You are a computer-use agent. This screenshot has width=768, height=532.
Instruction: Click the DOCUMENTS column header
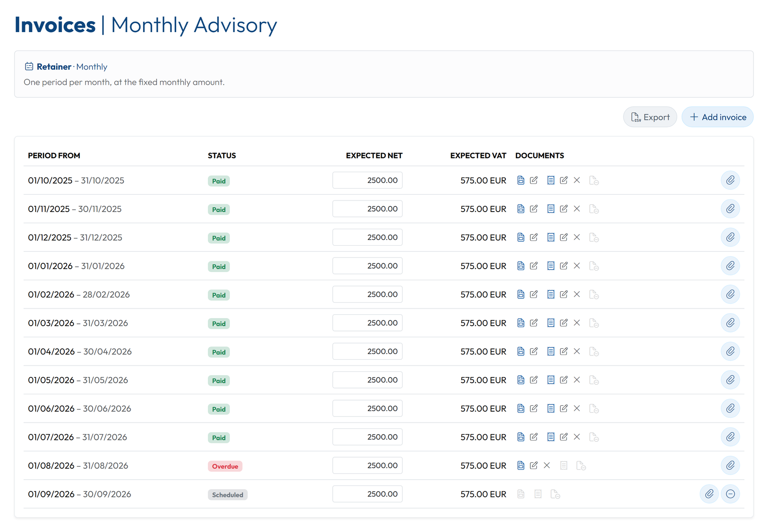pyautogui.click(x=540, y=155)
